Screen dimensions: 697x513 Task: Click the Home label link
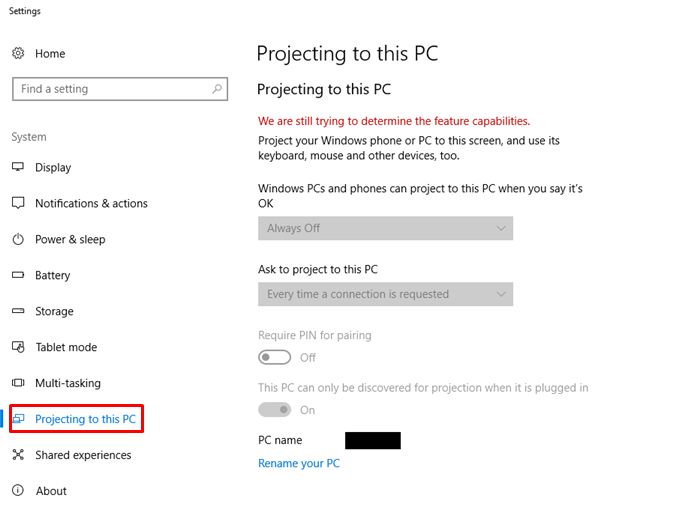click(x=50, y=54)
